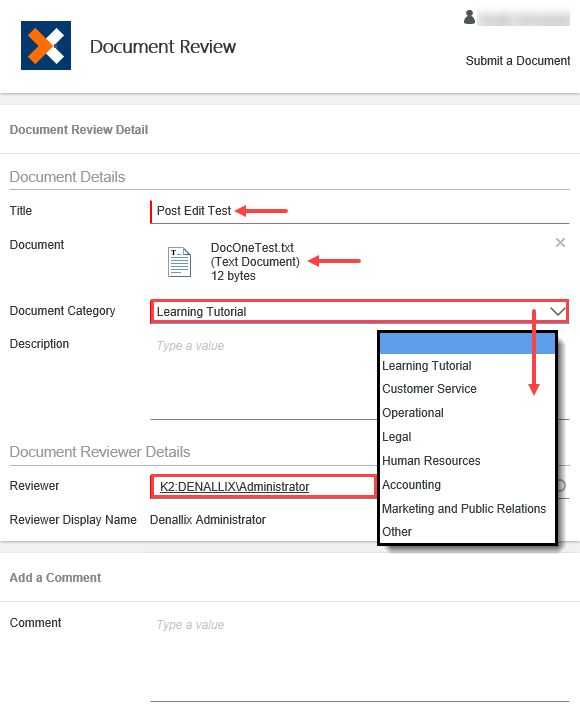The width and height of the screenshot is (580, 714).
Task: Choose Customer Service from the category list
Action: (429, 389)
